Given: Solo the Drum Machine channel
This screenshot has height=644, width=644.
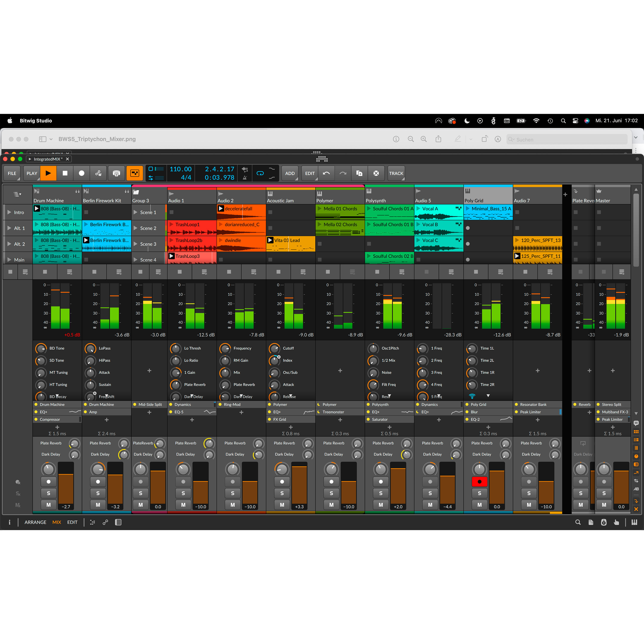Looking at the screenshot, I should click(x=48, y=493).
